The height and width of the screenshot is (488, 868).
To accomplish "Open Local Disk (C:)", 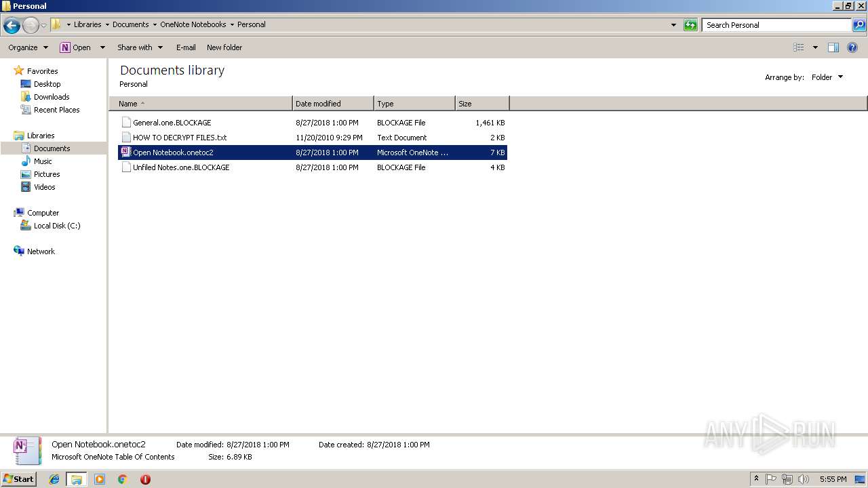I will tap(57, 226).
